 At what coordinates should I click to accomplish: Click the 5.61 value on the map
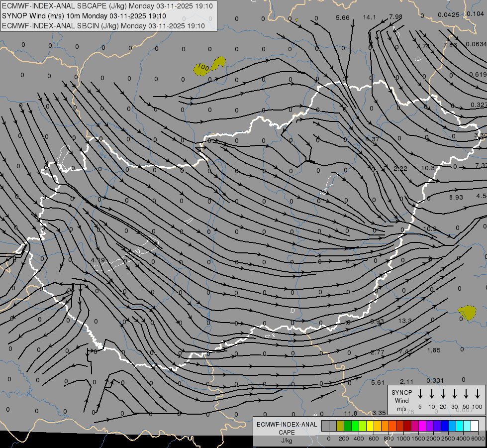[x=378, y=383]
